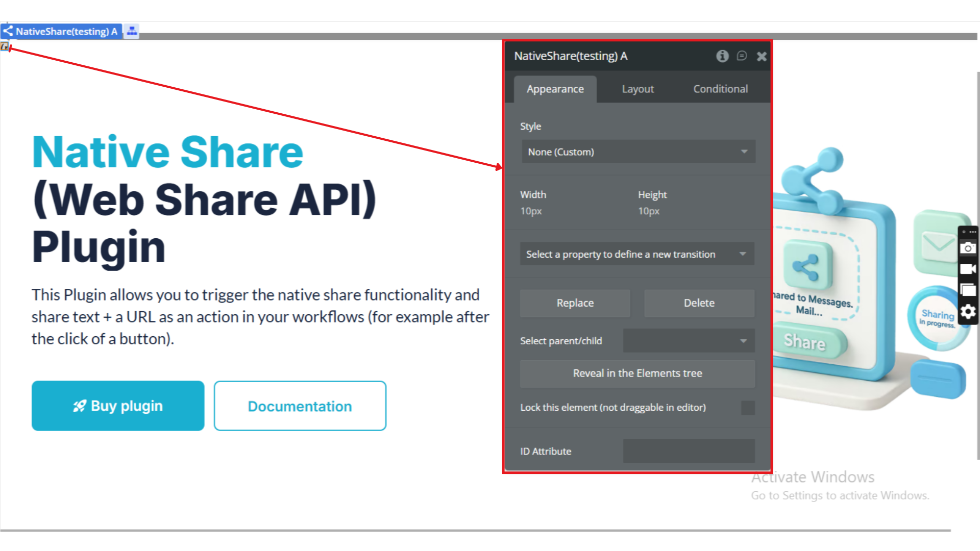Viewport: 980px width, 551px height.
Task: Click Reveal in the Elements tree button
Action: tap(637, 373)
